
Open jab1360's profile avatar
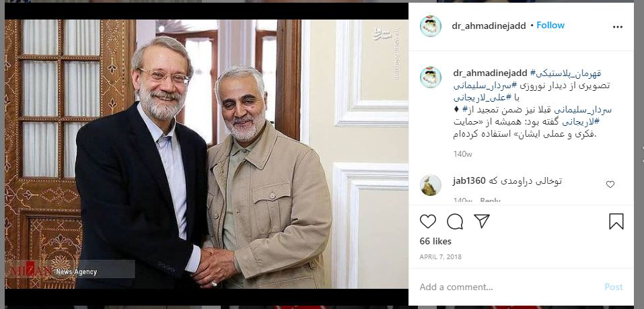[x=431, y=185]
